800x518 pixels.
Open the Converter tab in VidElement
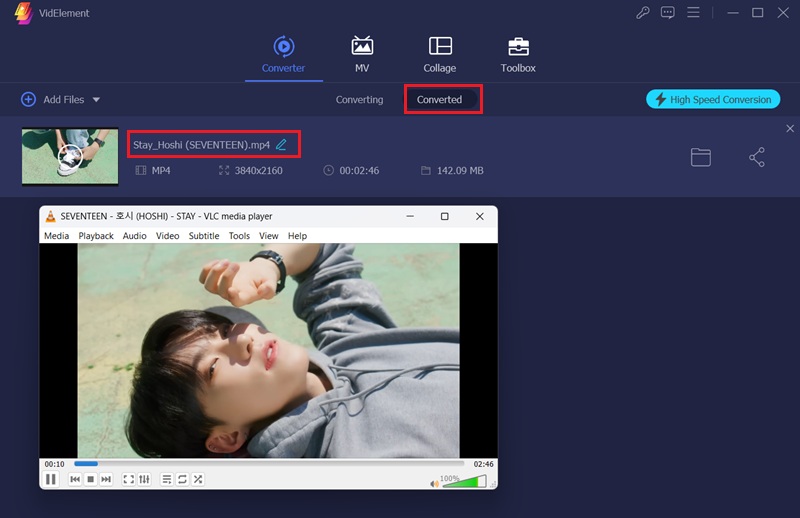click(284, 55)
